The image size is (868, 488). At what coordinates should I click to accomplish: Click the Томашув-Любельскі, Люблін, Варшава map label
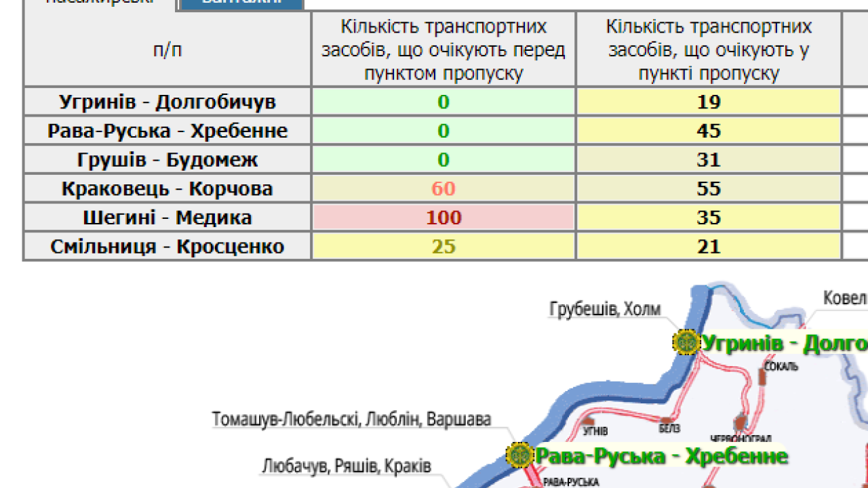(352, 419)
